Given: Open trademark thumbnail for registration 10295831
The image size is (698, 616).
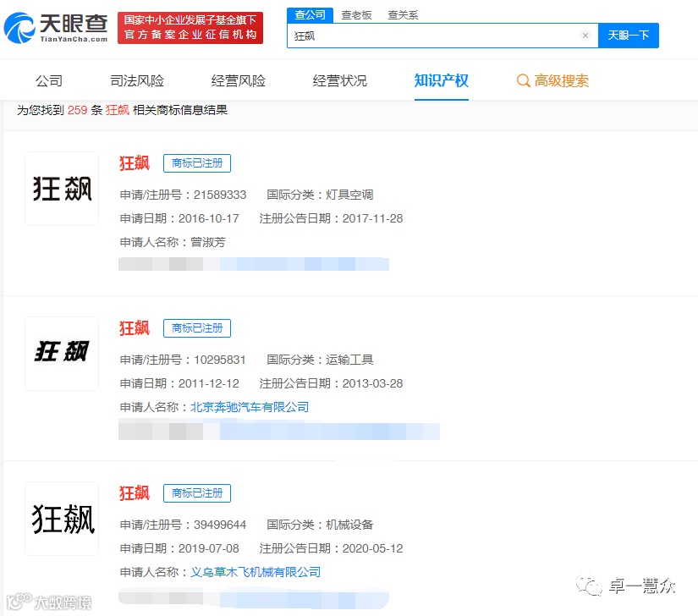Looking at the screenshot, I should (62, 354).
